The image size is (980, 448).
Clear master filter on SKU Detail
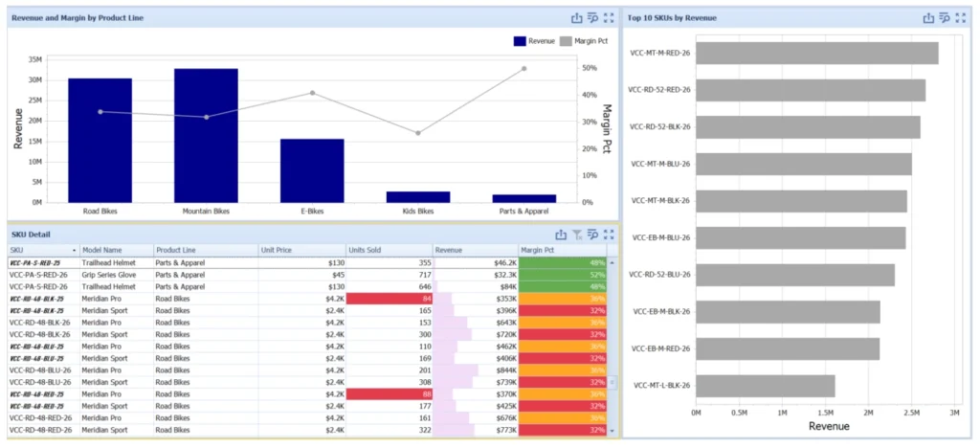pyautogui.click(x=577, y=235)
